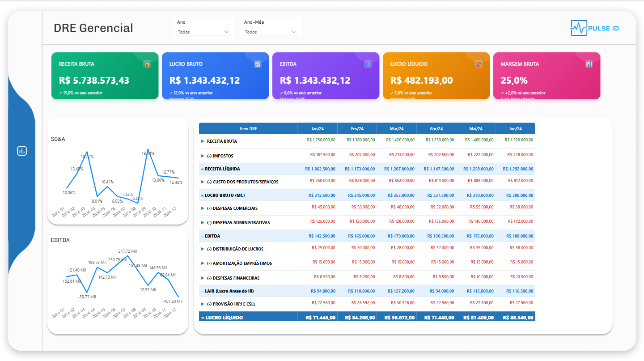
Task: Select the Jan/24 column header
Action: [x=318, y=128]
